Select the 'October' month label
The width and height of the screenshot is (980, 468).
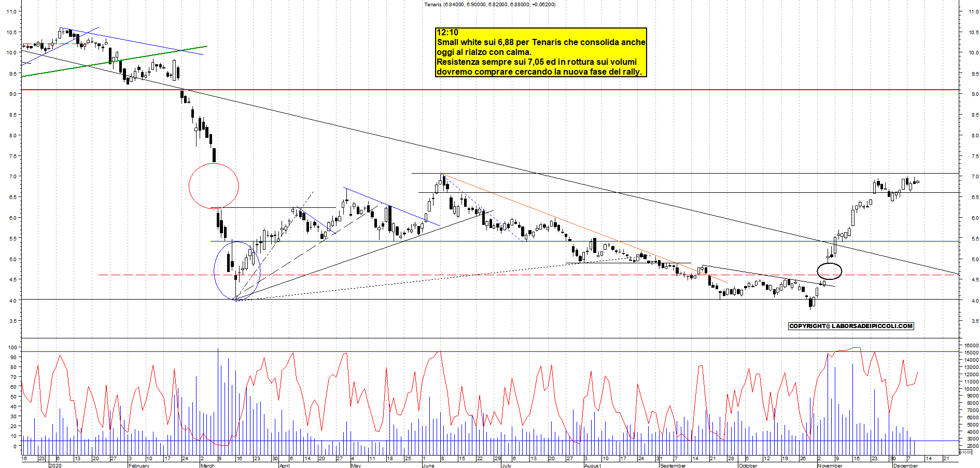pyautogui.click(x=748, y=465)
